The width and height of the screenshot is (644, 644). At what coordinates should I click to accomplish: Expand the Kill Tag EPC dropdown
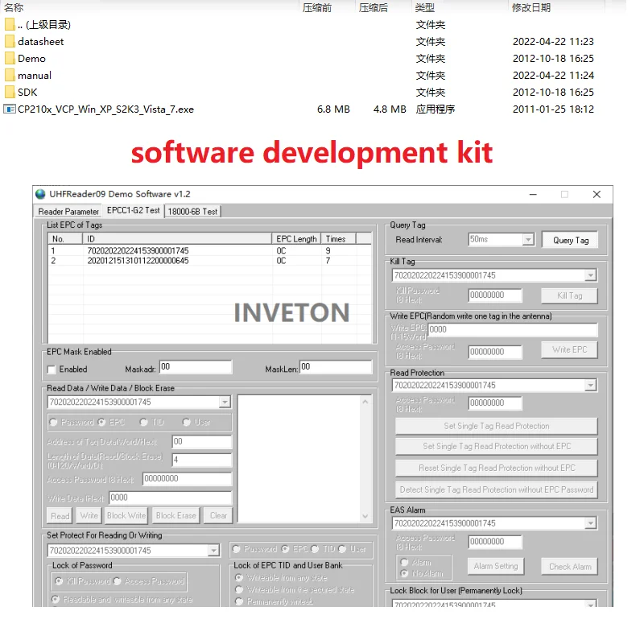click(590, 275)
